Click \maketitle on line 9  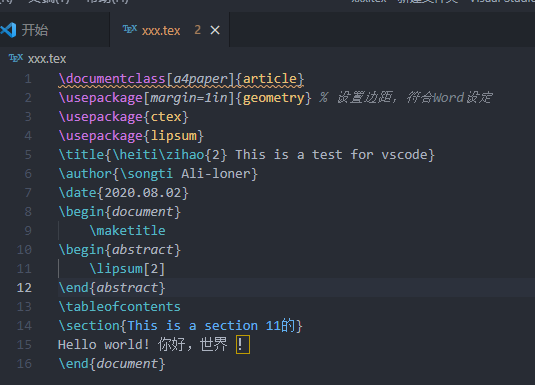click(x=128, y=231)
